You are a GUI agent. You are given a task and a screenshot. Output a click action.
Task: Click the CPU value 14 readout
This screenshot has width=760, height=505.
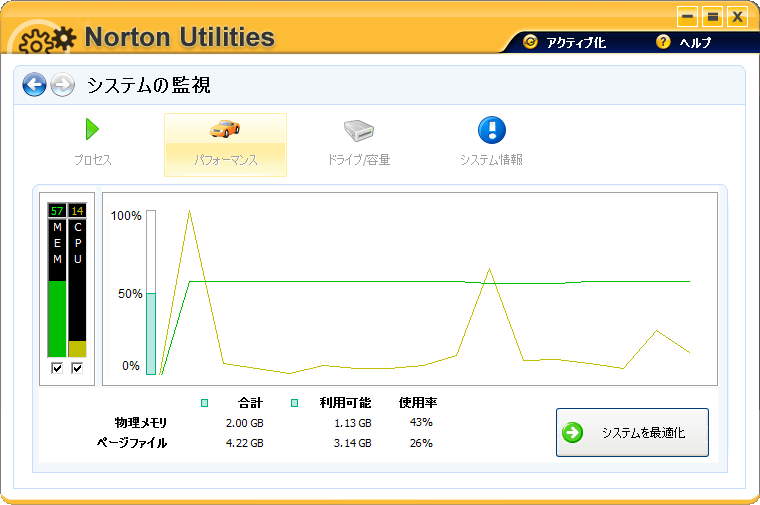[x=77, y=211]
